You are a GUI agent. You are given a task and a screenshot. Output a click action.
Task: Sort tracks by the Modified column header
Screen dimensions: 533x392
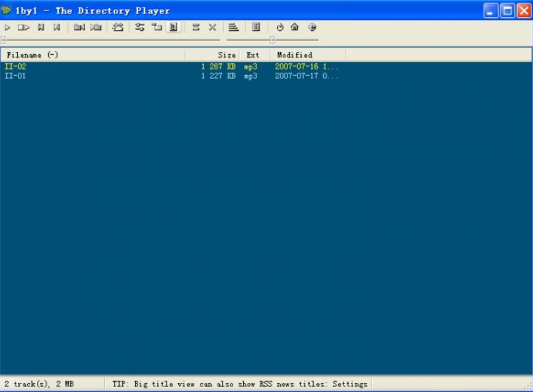[294, 55]
